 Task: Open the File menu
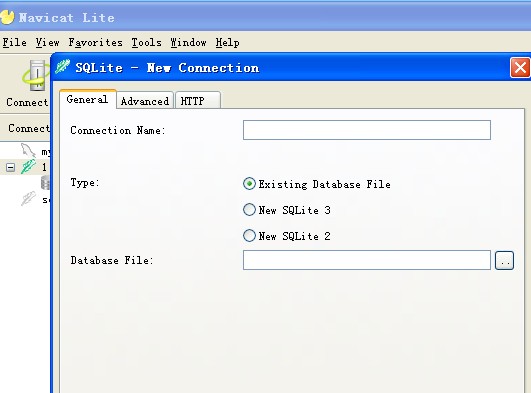15,43
